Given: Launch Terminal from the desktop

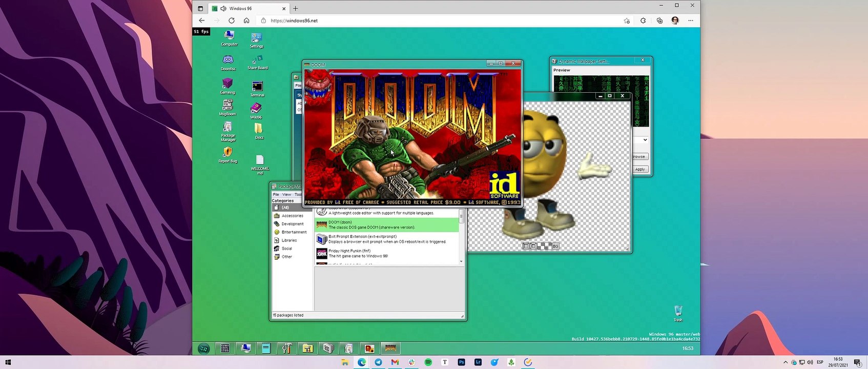Looking at the screenshot, I should [x=257, y=89].
